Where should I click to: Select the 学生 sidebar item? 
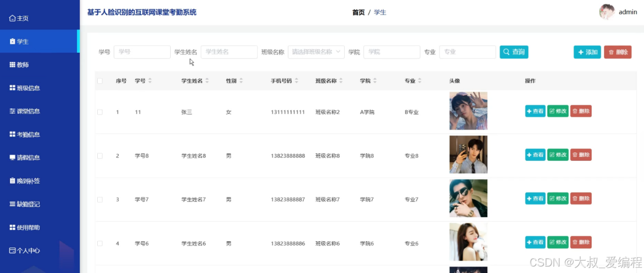pos(39,42)
